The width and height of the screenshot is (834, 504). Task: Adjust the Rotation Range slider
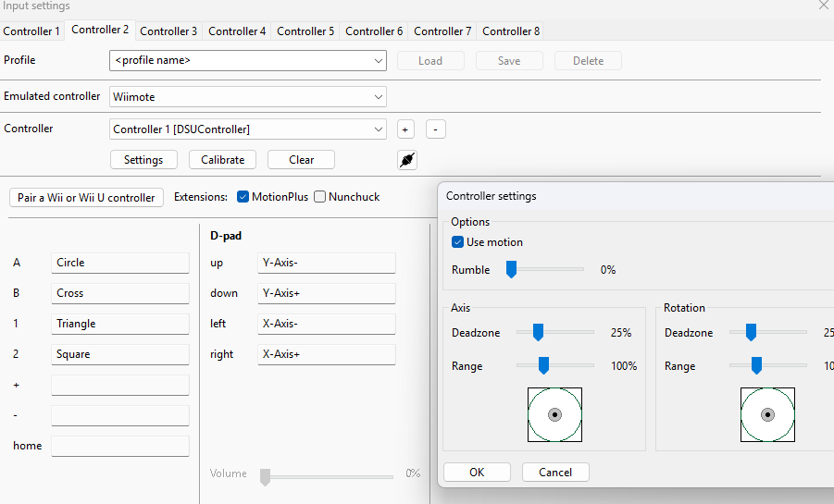[x=756, y=366]
